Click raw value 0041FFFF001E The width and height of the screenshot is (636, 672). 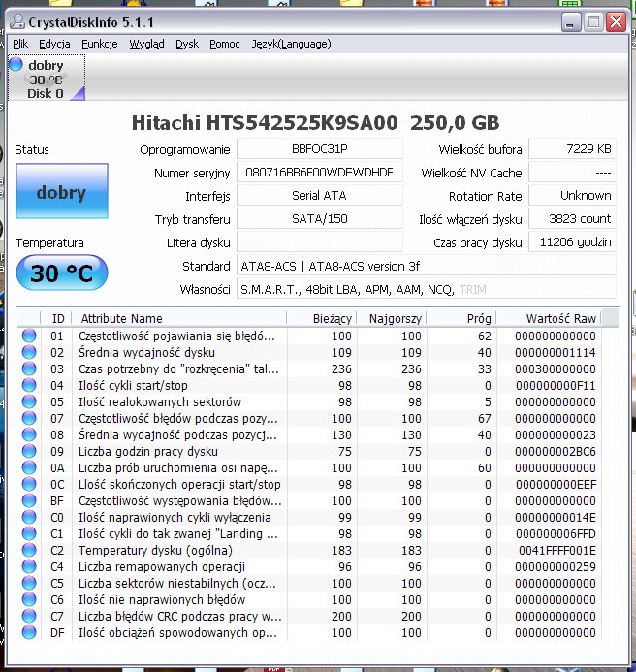click(x=557, y=550)
